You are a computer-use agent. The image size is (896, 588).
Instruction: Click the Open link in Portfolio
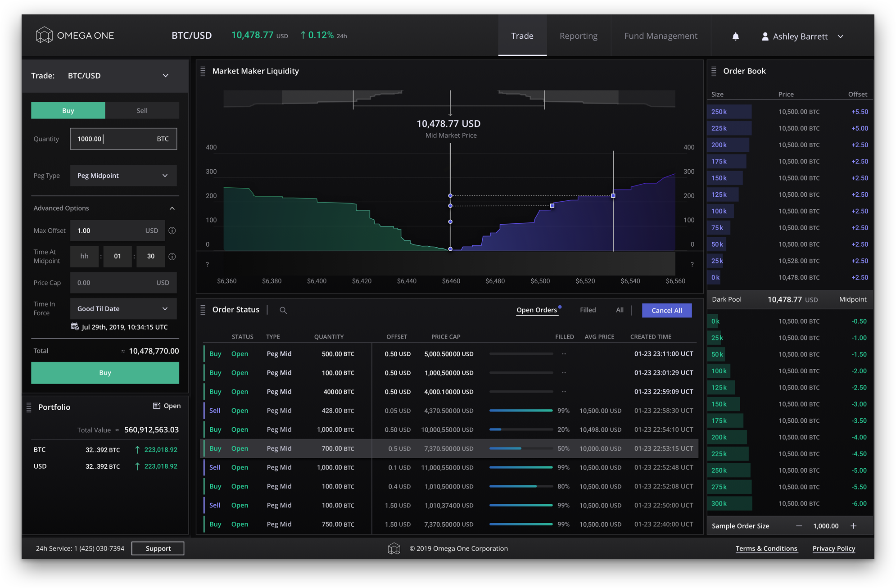[x=172, y=406]
